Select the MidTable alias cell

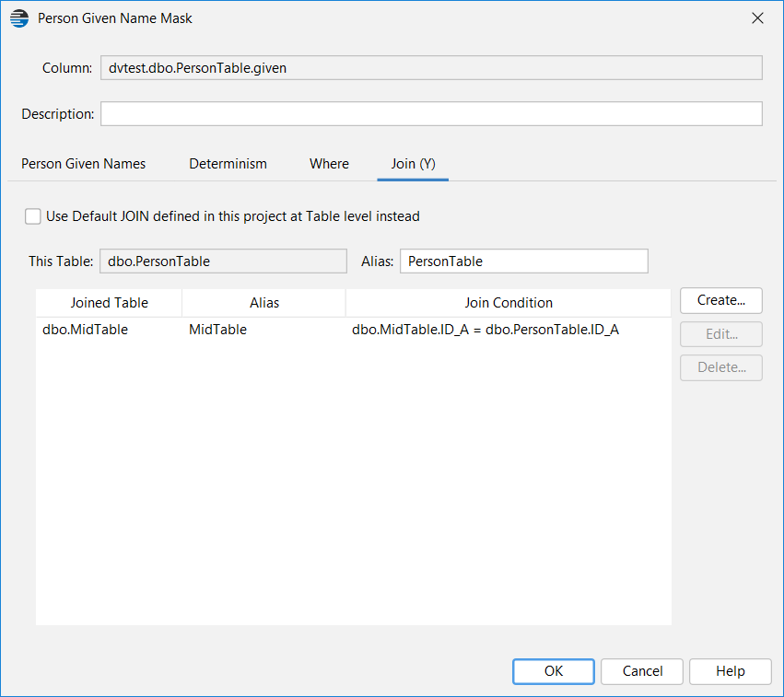264,330
